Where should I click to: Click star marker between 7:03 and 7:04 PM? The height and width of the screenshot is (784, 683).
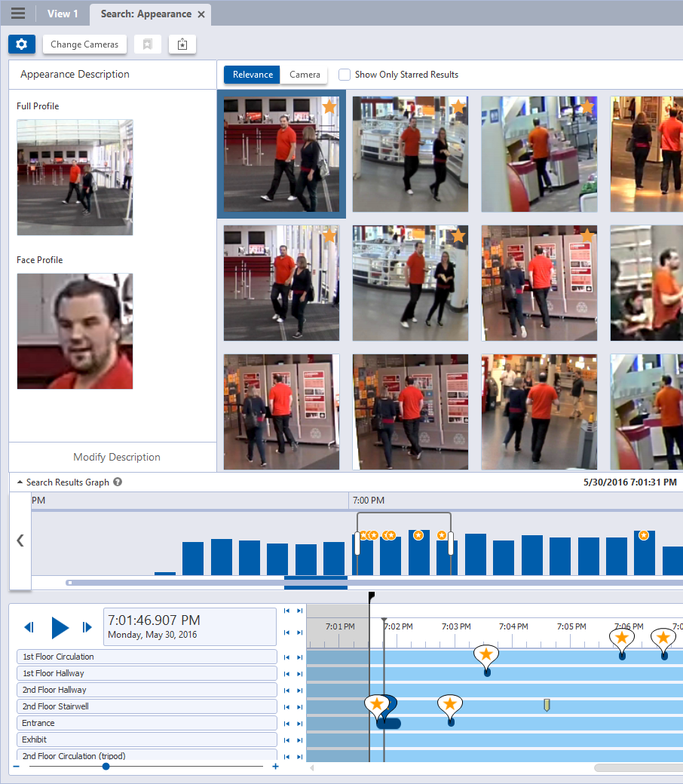point(486,655)
